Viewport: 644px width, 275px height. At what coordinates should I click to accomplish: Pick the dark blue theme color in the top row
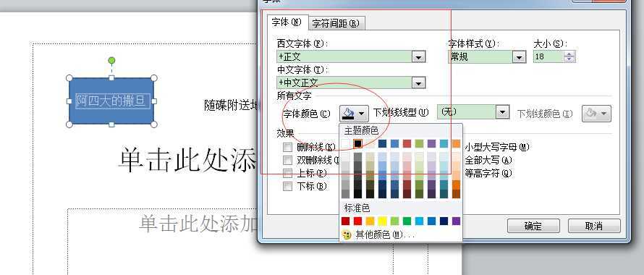click(x=382, y=143)
